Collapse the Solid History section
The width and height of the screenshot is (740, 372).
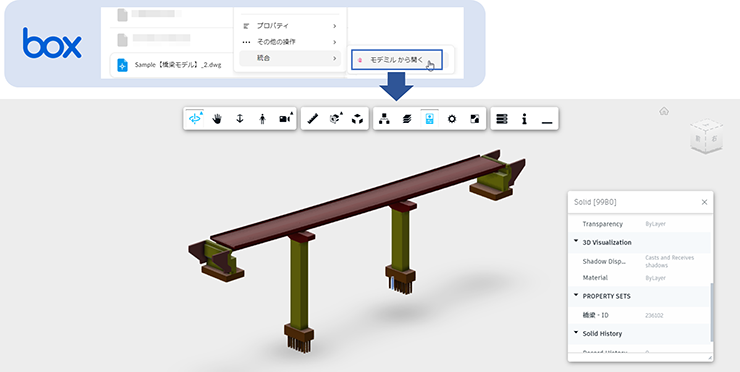pyautogui.click(x=576, y=332)
